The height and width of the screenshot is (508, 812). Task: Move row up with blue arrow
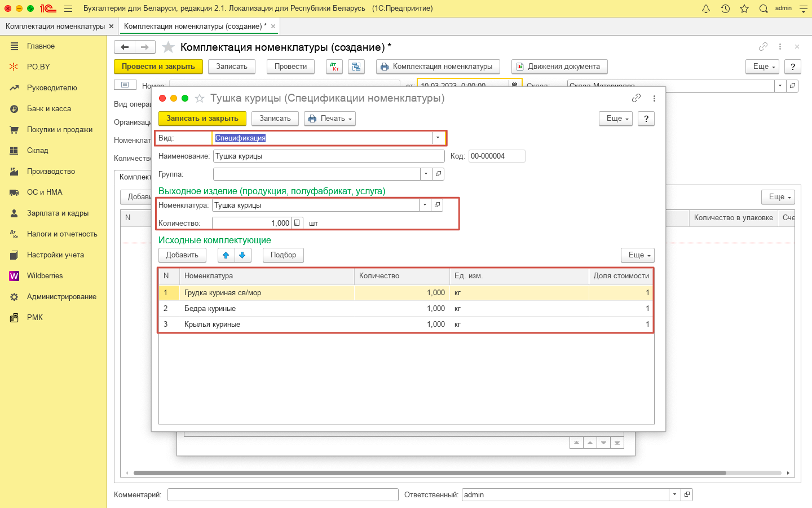pyautogui.click(x=226, y=255)
